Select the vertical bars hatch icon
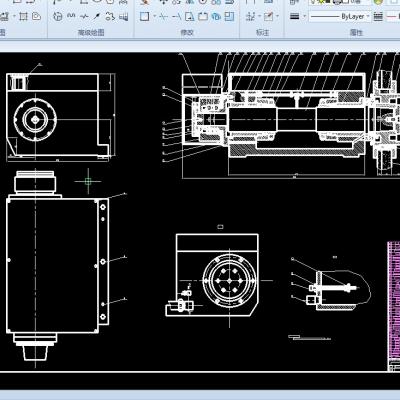Image resolution: width=400 pixels, height=400 pixels. (x=124, y=16)
